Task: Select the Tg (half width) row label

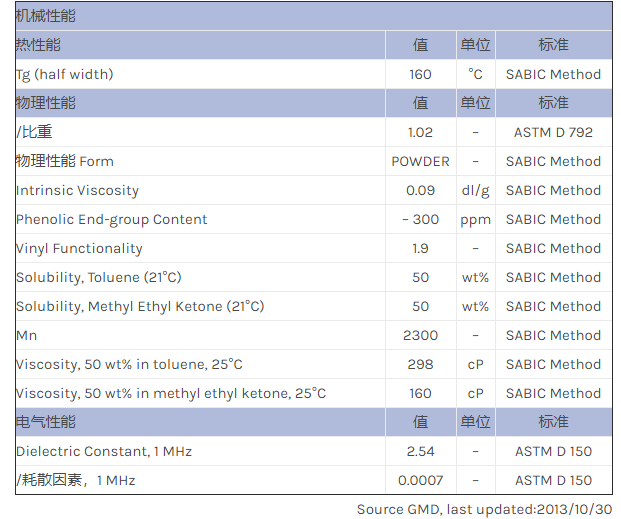Action: coord(64,74)
